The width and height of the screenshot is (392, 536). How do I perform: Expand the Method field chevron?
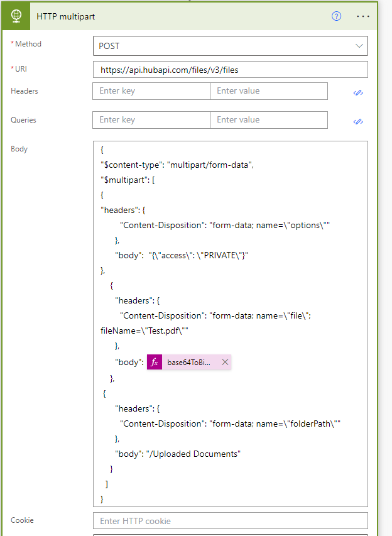[359, 46]
